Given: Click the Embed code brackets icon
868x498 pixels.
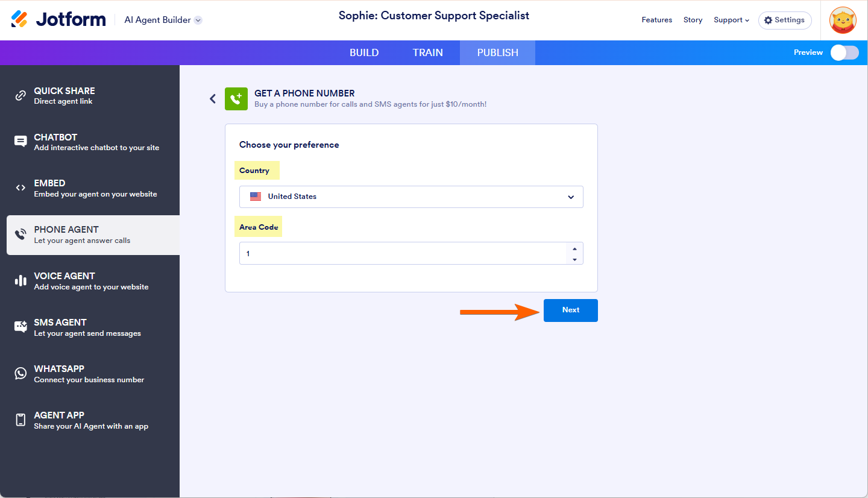Looking at the screenshot, I should (20, 188).
